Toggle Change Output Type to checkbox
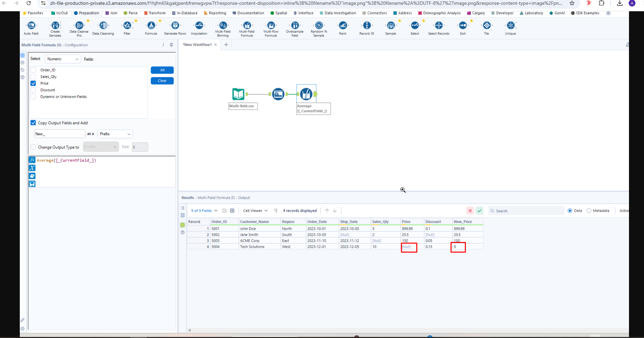This screenshot has width=644, height=338. [33, 147]
